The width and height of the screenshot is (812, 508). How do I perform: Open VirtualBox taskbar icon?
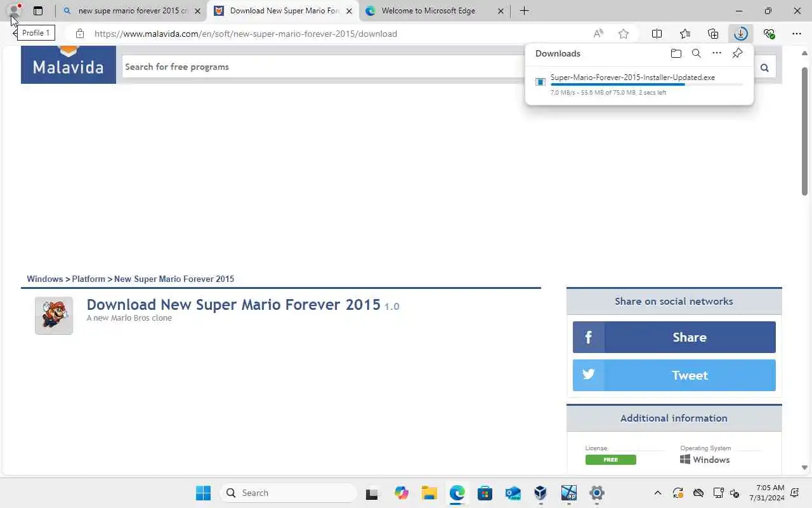[x=540, y=493]
